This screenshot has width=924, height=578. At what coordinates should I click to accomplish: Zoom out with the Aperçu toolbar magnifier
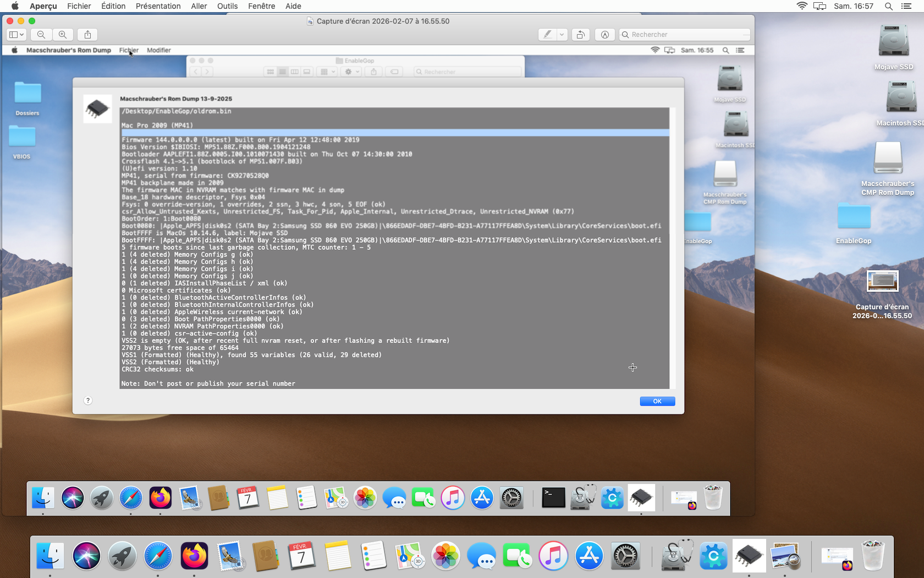point(41,35)
